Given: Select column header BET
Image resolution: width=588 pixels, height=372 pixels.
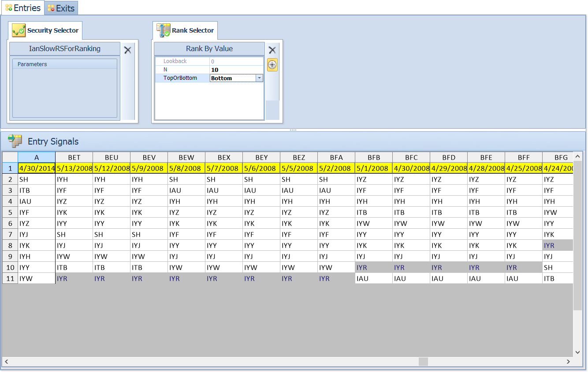Looking at the screenshot, I should tap(74, 157).
